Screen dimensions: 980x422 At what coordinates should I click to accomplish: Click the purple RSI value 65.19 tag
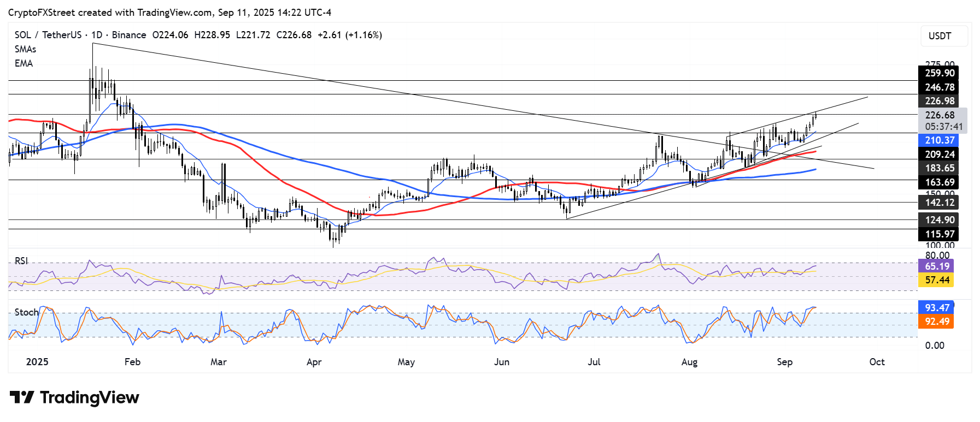(936, 266)
